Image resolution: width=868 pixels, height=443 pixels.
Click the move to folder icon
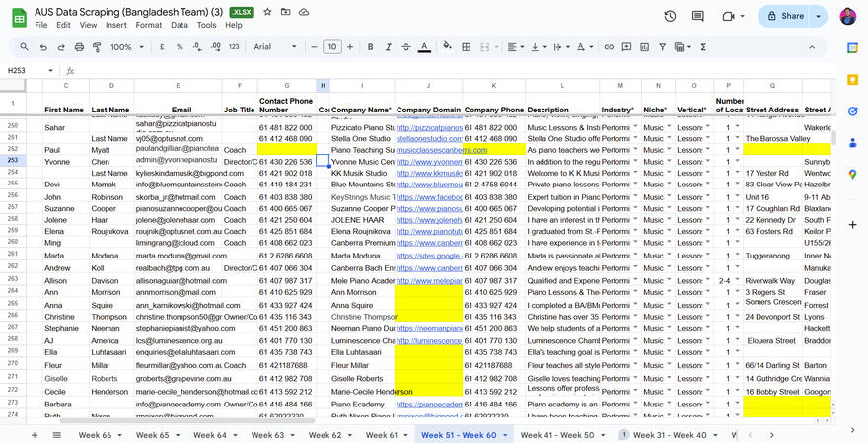pos(286,12)
